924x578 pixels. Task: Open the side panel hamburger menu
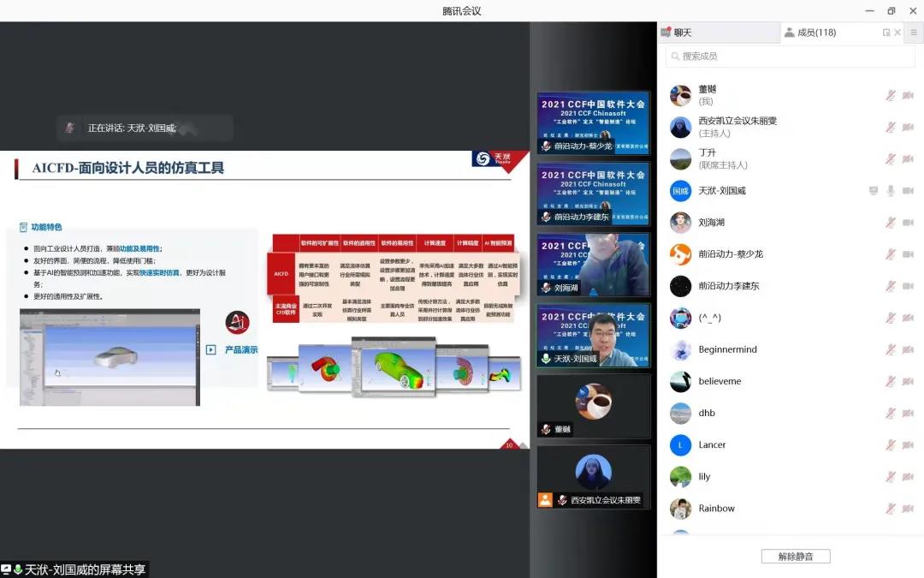pos(914,33)
